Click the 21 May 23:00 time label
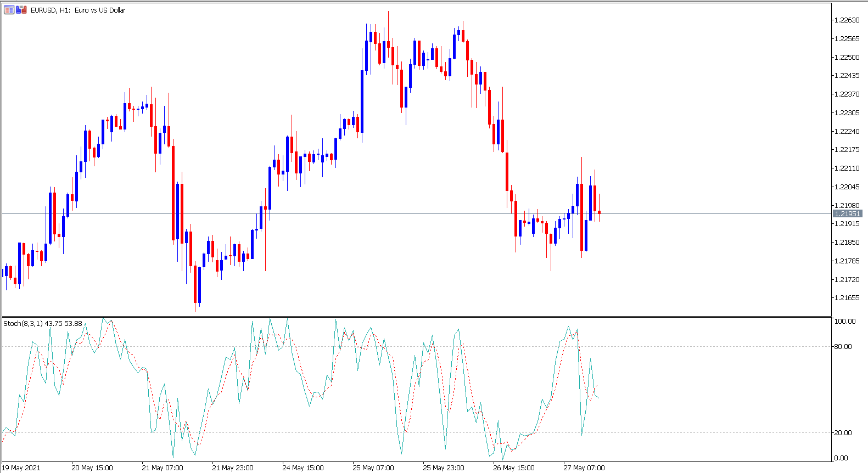The width and height of the screenshot is (868, 473). [233, 468]
